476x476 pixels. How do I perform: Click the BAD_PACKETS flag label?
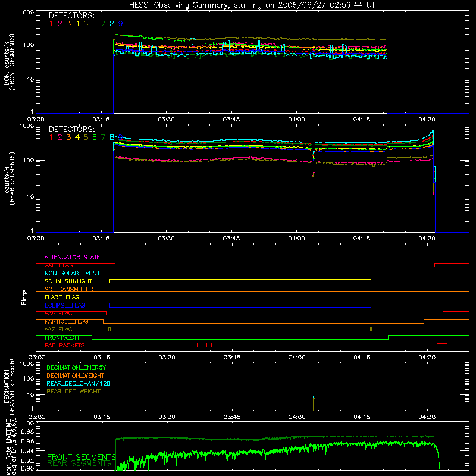pos(65,345)
